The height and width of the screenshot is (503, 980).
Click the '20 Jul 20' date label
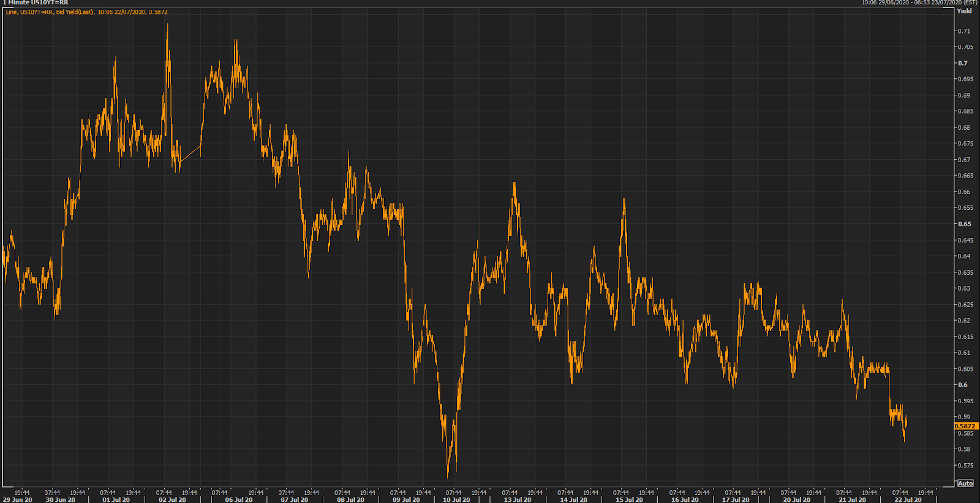[797, 499]
